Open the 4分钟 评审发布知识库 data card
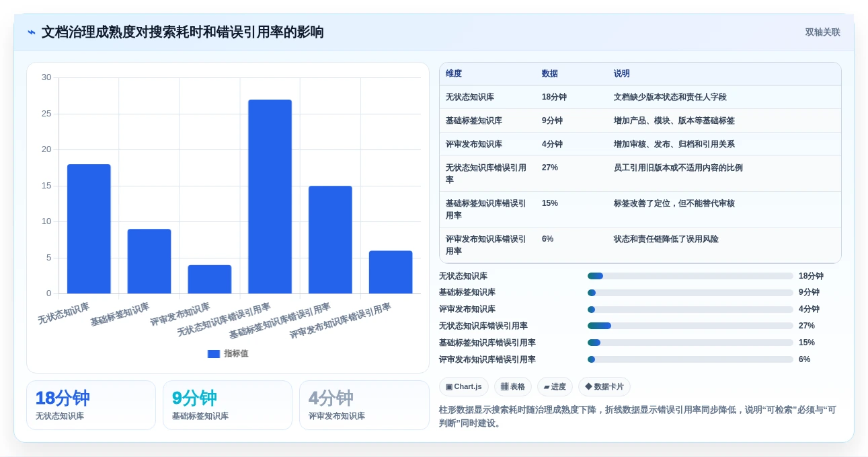This screenshot has width=868, height=457. point(364,405)
